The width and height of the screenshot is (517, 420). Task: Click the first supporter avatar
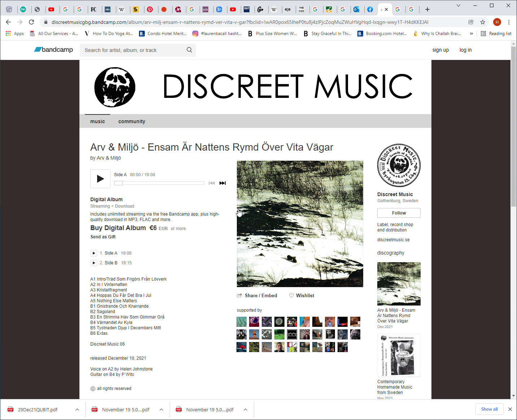pos(242,322)
